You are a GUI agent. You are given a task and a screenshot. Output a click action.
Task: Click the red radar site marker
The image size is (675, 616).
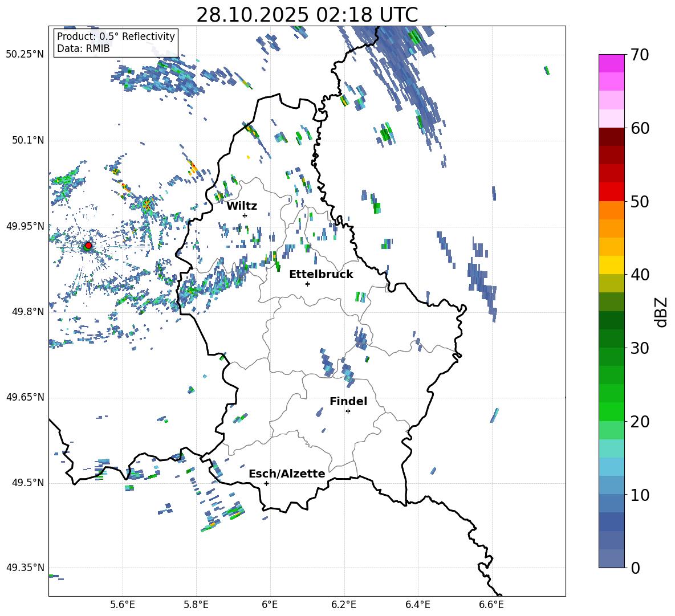88,246
